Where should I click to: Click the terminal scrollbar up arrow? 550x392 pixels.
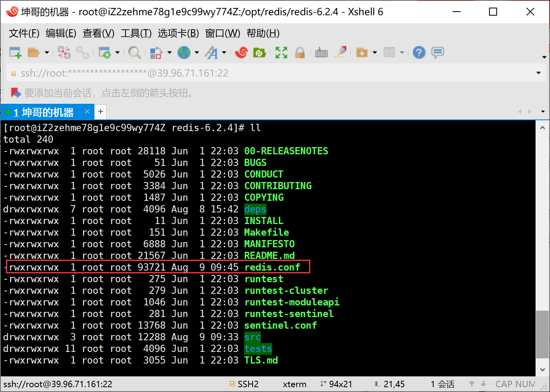click(x=542, y=128)
